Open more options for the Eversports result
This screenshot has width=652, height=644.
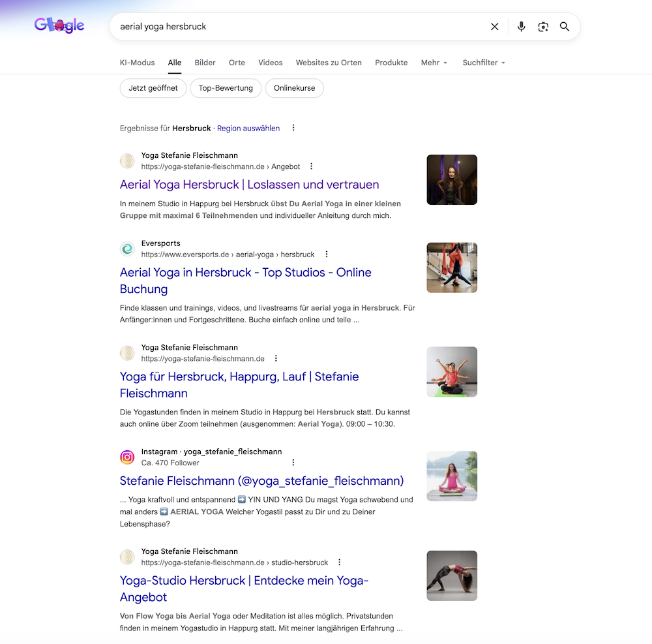(327, 254)
